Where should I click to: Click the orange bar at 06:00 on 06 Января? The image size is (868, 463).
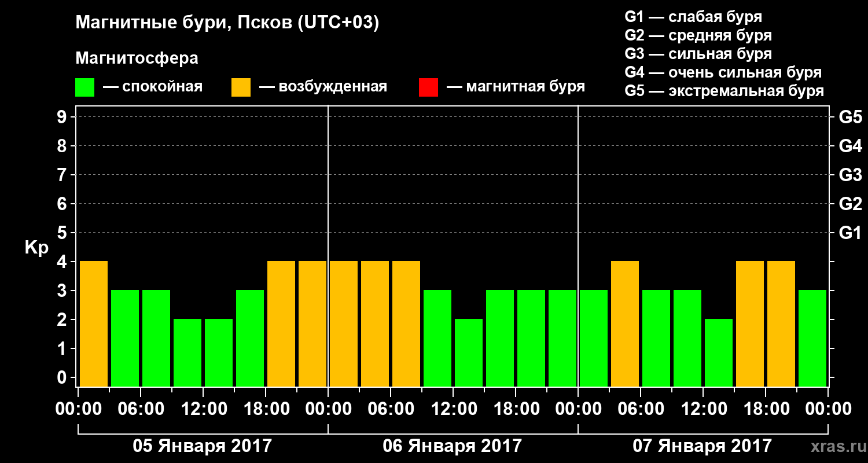(x=406, y=324)
